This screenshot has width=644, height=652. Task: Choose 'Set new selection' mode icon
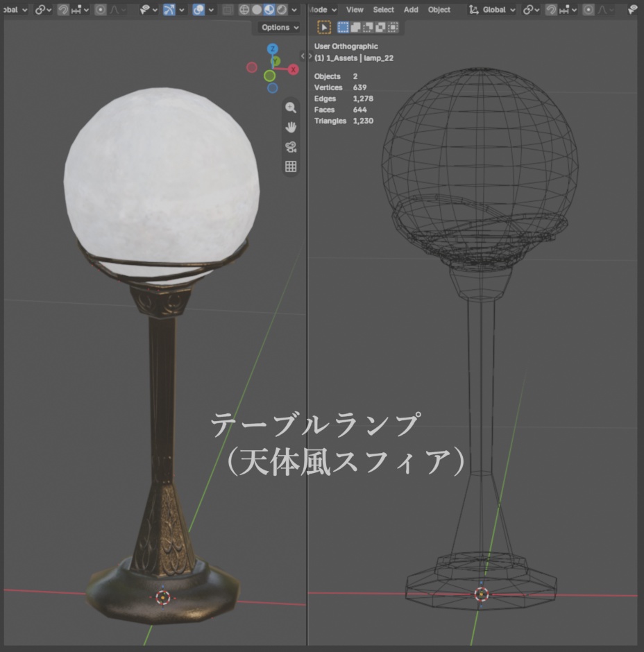343,28
